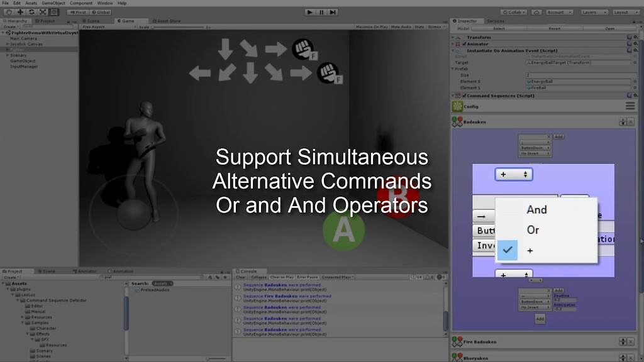Select the Rotate tool
644x362 pixels.
[x=31, y=11]
